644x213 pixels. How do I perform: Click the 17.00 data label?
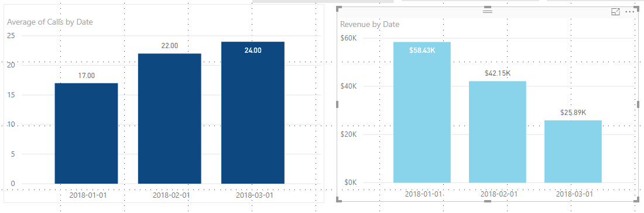(x=86, y=75)
